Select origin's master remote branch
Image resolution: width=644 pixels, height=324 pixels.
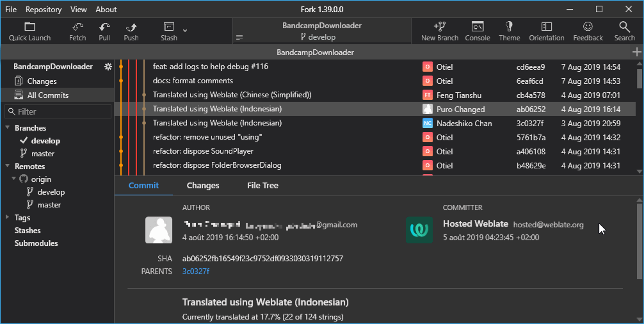(x=49, y=205)
